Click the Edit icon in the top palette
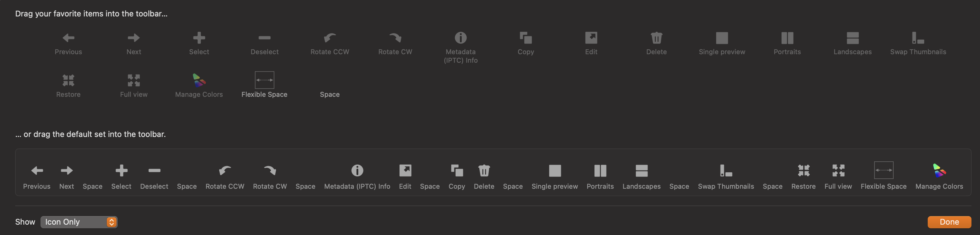Screen dimensions: 980x235 point(591,38)
